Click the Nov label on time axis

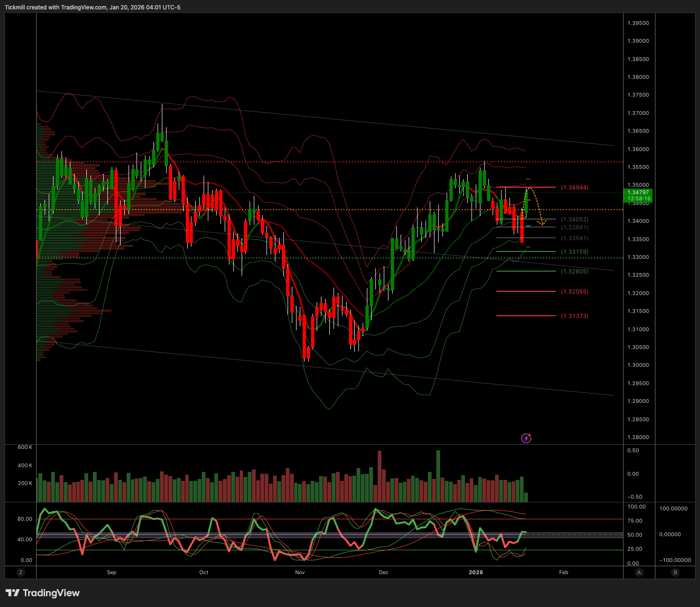coord(300,572)
